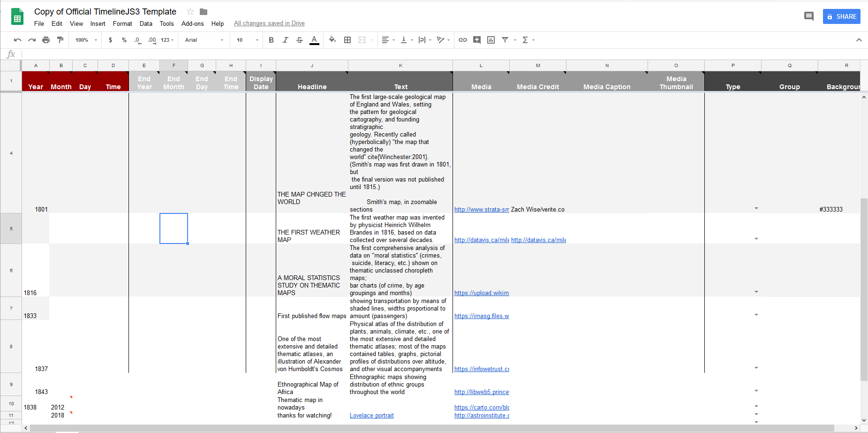The width and height of the screenshot is (868, 433).
Task: Insert a chart
Action: click(x=491, y=40)
